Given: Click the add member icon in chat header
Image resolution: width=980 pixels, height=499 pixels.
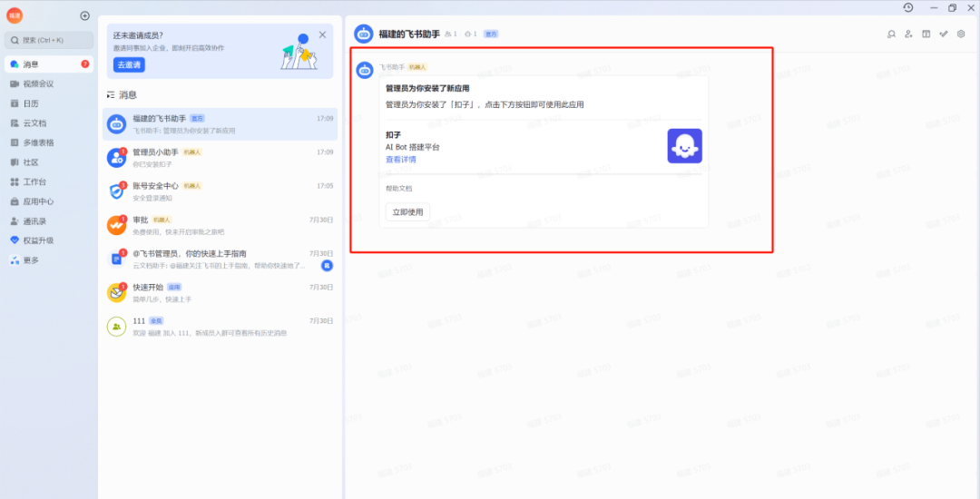Looking at the screenshot, I should point(908,34).
